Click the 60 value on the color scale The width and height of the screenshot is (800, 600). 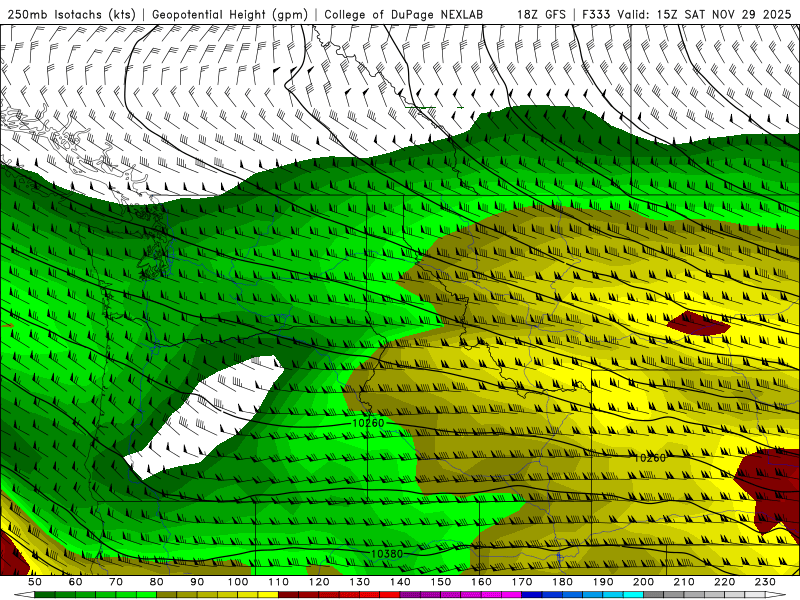point(75,582)
